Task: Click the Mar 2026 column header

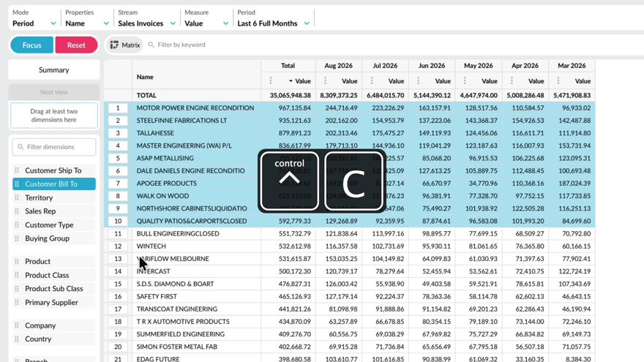Action: pyautogui.click(x=572, y=66)
